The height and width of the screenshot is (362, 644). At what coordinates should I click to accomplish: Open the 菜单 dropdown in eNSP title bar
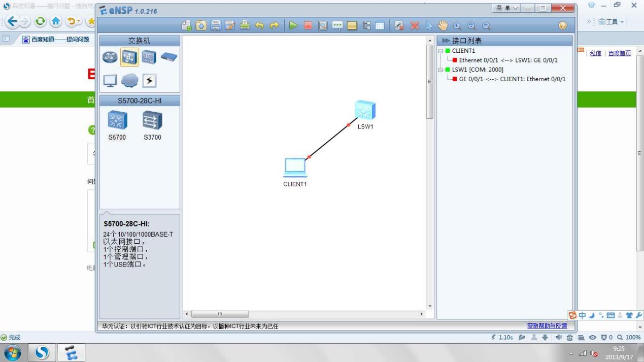click(x=507, y=9)
